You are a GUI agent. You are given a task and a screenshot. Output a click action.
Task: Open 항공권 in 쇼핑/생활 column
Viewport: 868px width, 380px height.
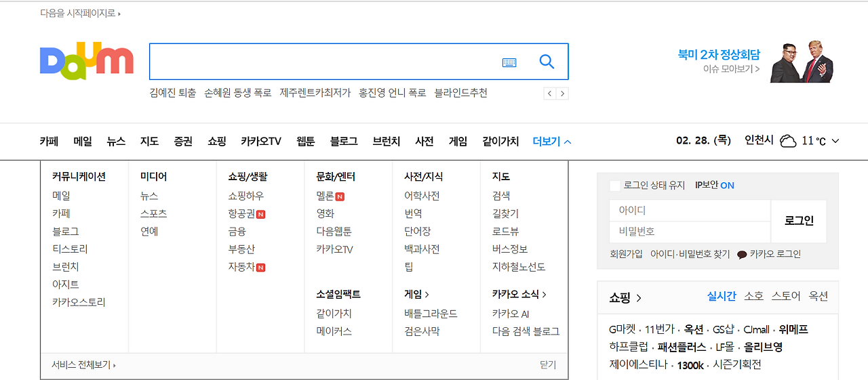(x=241, y=213)
